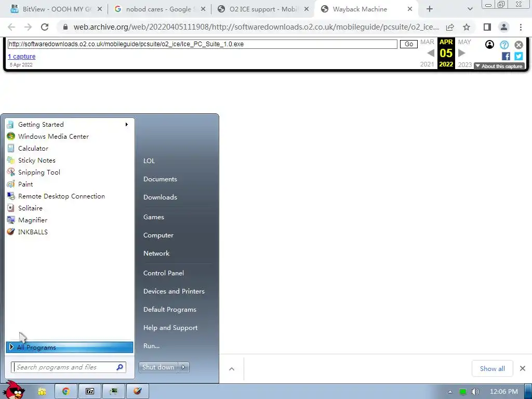The image size is (532, 399).
Task: Click the INKBALLS icon
Action: [11, 232]
